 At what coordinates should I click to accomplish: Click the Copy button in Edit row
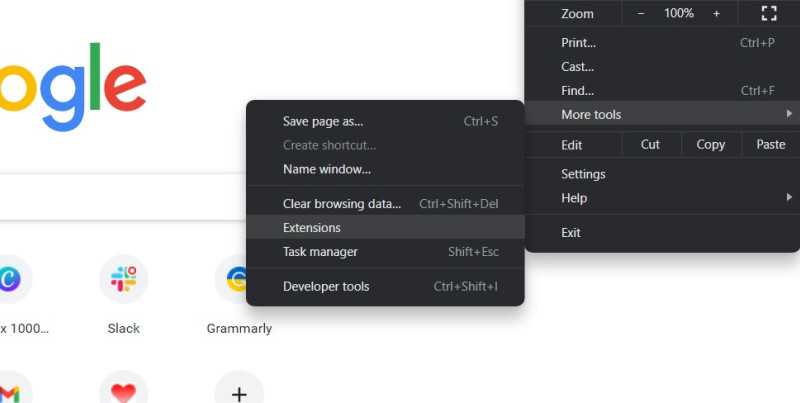tap(710, 144)
